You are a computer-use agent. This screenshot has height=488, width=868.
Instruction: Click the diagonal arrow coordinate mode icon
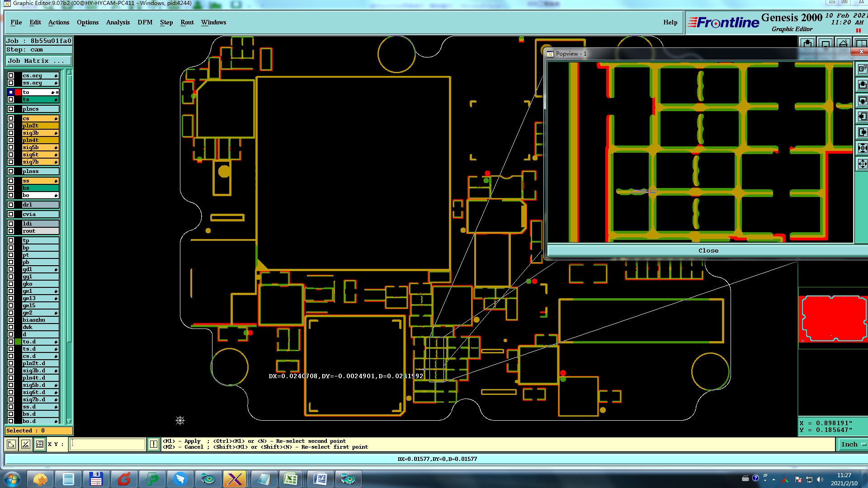(11, 444)
